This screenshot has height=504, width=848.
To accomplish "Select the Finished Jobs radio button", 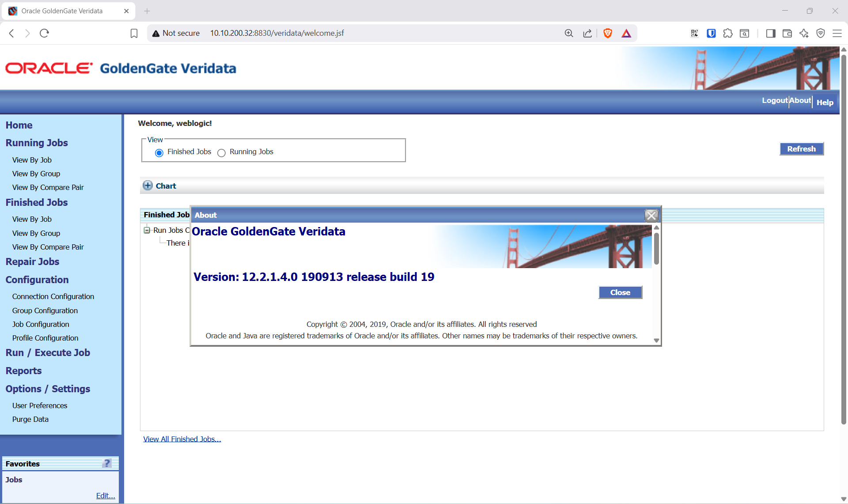I will click(159, 152).
